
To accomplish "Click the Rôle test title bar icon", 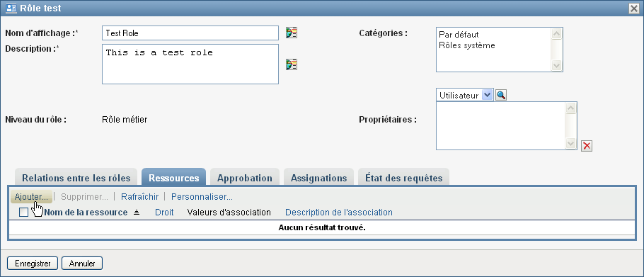I will pos(11,9).
